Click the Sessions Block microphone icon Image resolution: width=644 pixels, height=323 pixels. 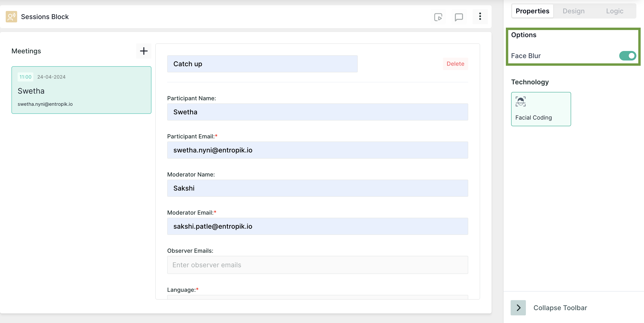click(x=11, y=17)
